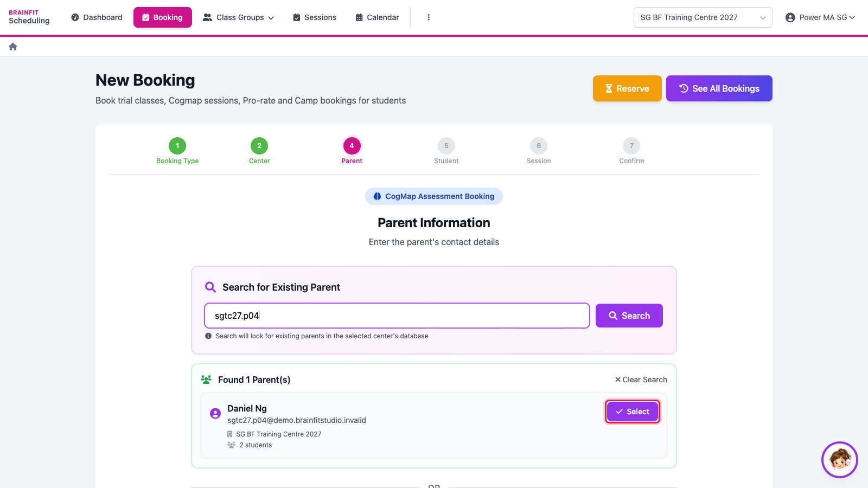Click the orange Reserve button
Viewport: 868px width, 488px height.
coord(627,88)
